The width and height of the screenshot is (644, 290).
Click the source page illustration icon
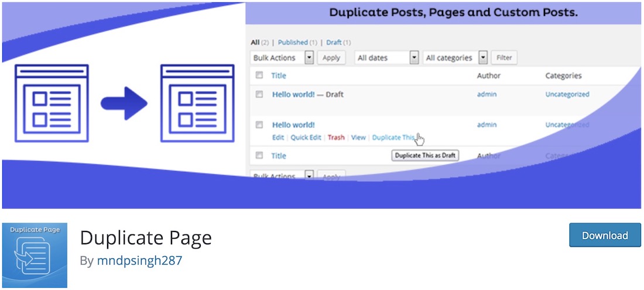click(x=52, y=103)
